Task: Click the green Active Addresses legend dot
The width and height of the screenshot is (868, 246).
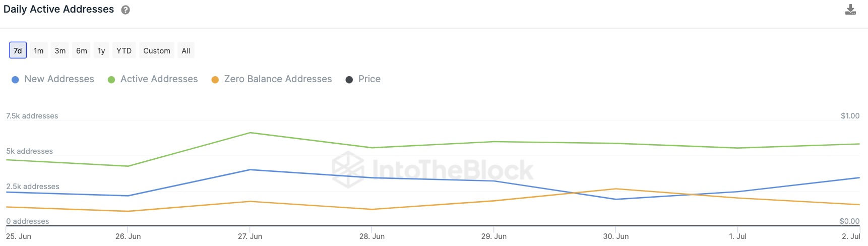Action: (111, 80)
